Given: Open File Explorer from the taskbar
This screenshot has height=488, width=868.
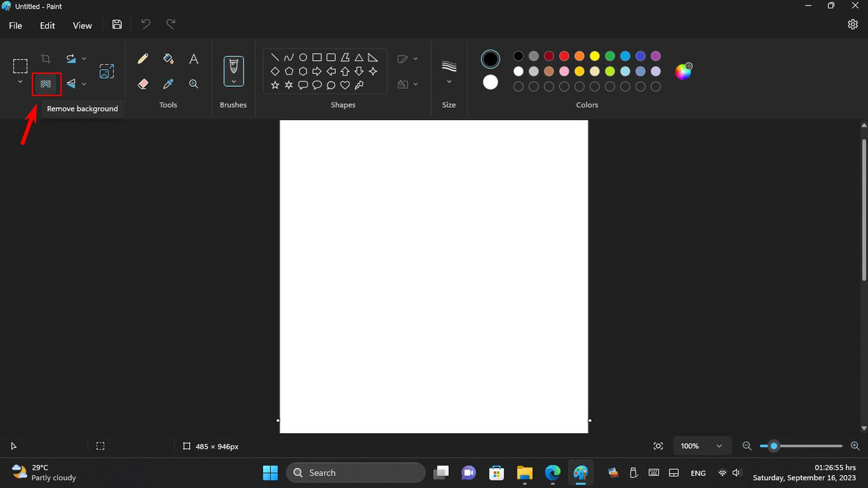Looking at the screenshot, I should coord(524,472).
